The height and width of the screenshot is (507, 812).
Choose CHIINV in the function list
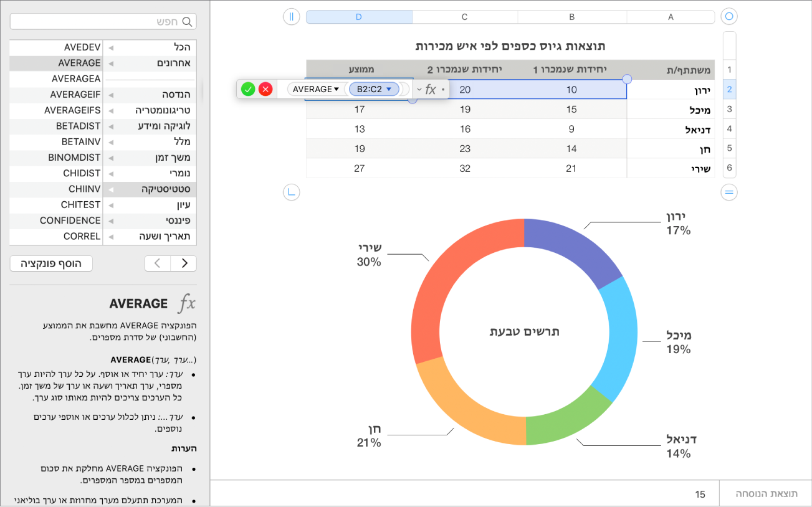point(56,189)
